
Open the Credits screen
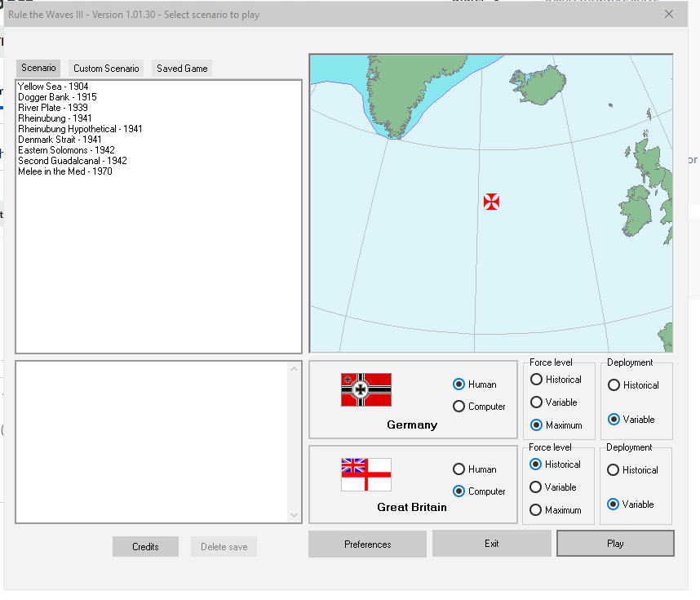(x=145, y=546)
